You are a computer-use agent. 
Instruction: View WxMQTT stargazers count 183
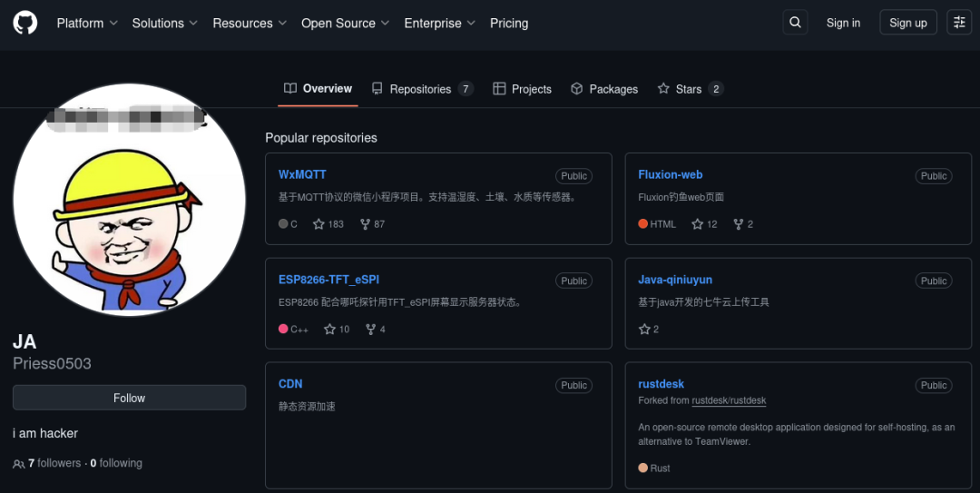click(x=328, y=224)
